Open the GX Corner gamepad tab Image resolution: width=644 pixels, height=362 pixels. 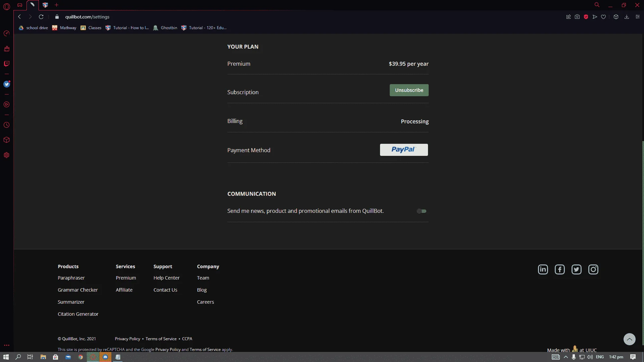coord(20,5)
